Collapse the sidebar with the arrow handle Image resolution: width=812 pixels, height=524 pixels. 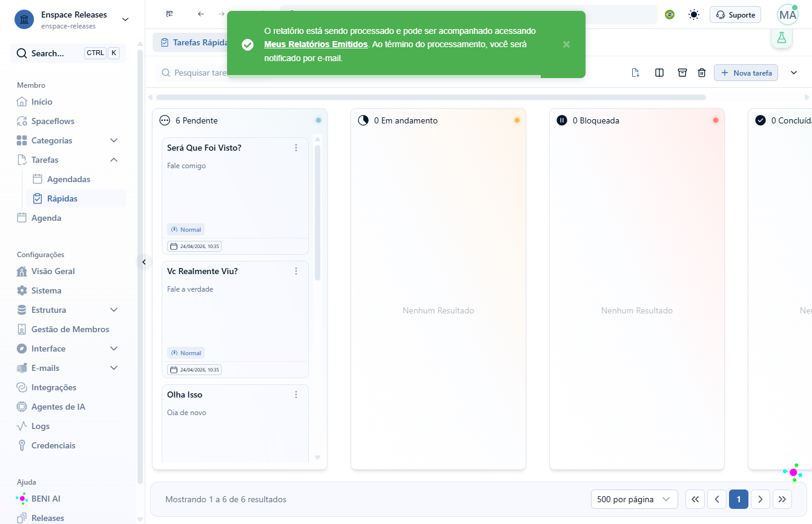[x=144, y=262]
